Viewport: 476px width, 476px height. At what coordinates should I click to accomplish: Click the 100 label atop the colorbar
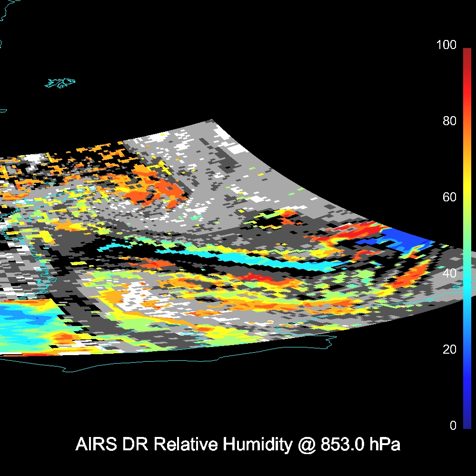click(446, 45)
